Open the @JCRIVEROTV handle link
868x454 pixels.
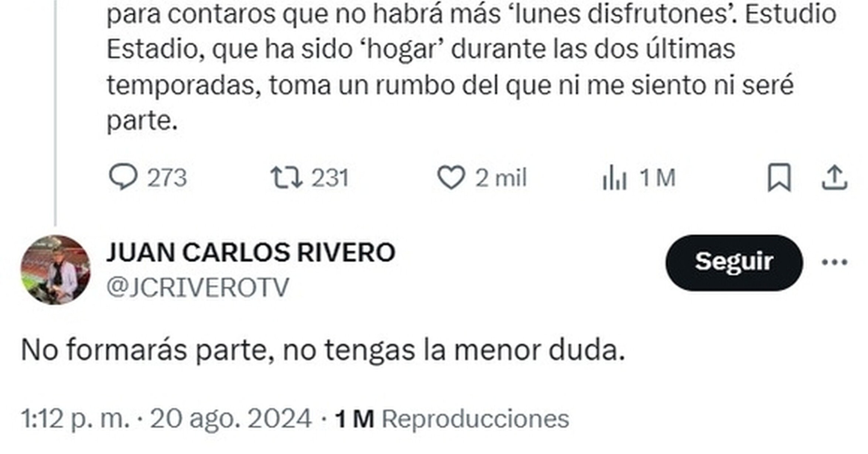coord(198,288)
